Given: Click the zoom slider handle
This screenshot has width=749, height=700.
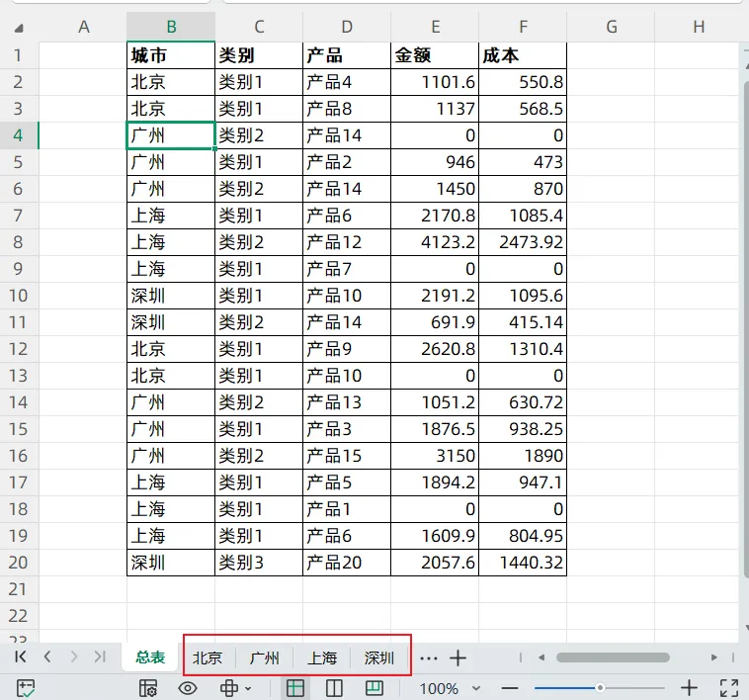Looking at the screenshot, I should 600,688.
